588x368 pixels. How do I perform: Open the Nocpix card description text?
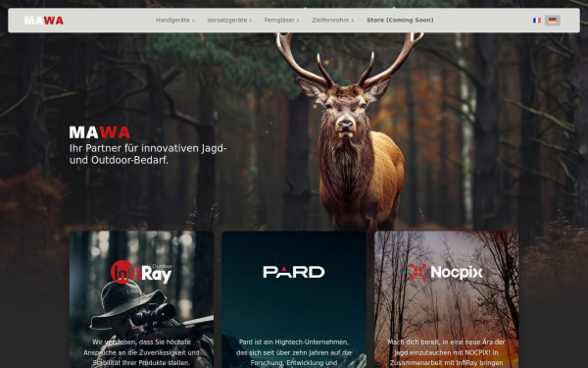[x=446, y=352]
